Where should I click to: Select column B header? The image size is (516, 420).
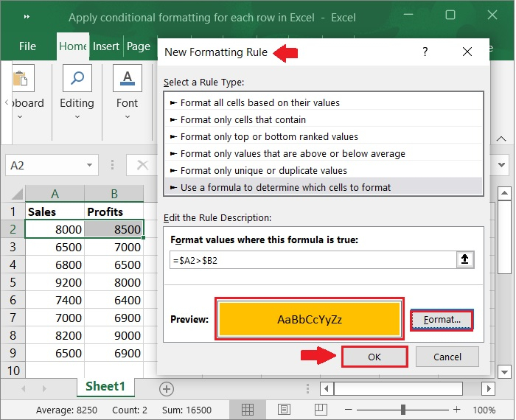tap(114, 194)
